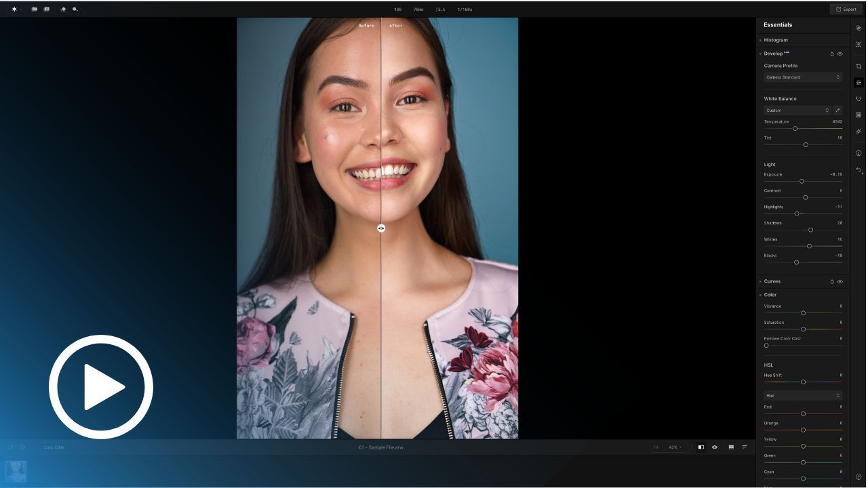The height and width of the screenshot is (488, 868).
Task: Toggle Curves panel visibility eye
Action: pos(840,281)
